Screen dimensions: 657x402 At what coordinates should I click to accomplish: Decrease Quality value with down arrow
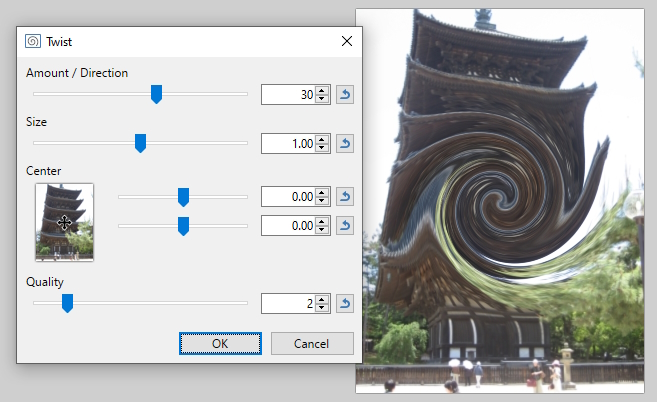tap(322, 308)
